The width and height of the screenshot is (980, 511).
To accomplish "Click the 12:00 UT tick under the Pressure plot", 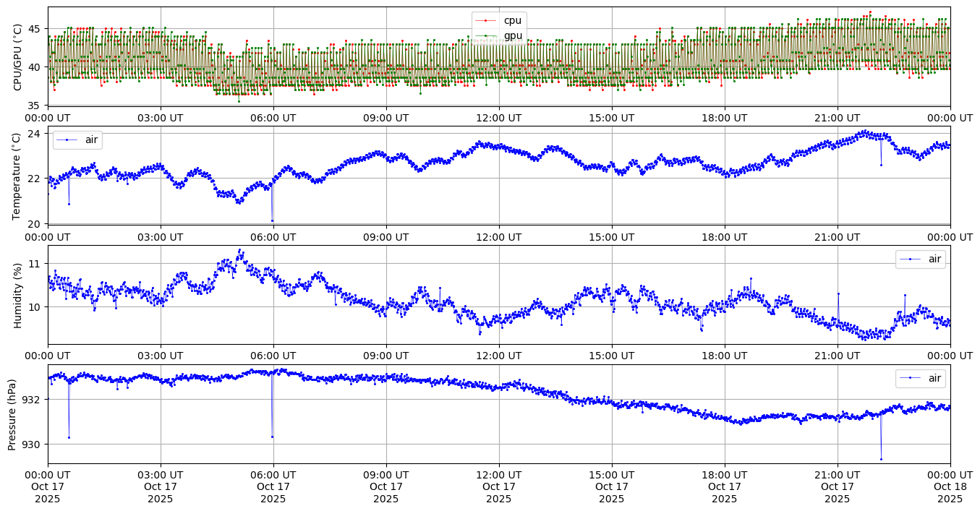I will 498,475.
